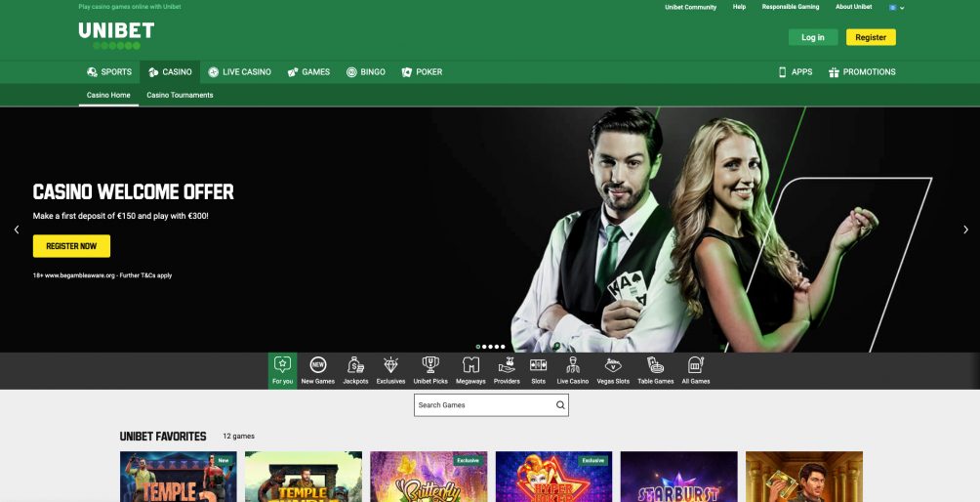The width and height of the screenshot is (980, 502).
Task: Select the New Games category icon
Action: (x=318, y=371)
